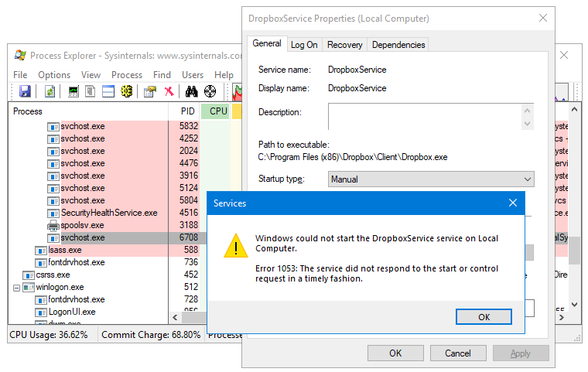The width and height of the screenshot is (588, 372).
Task: Click the Dropbox.exe executable path text
Action: [353, 157]
